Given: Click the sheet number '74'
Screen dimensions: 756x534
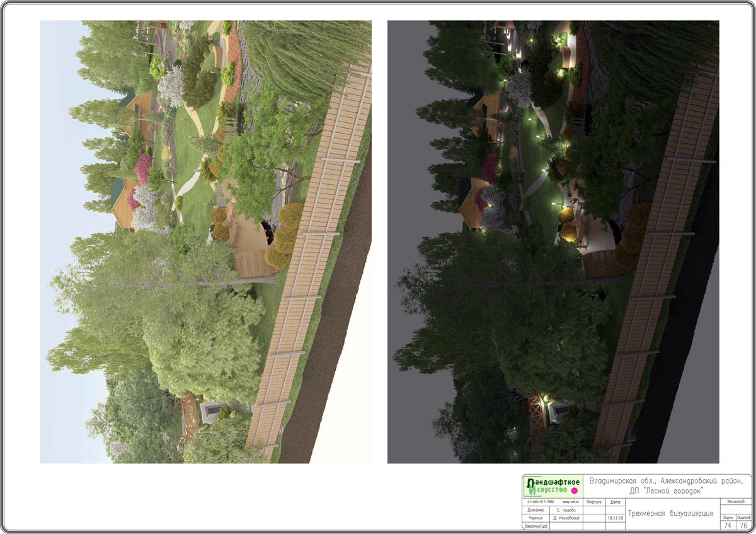Looking at the screenshot, I should (x=728, y=525).
